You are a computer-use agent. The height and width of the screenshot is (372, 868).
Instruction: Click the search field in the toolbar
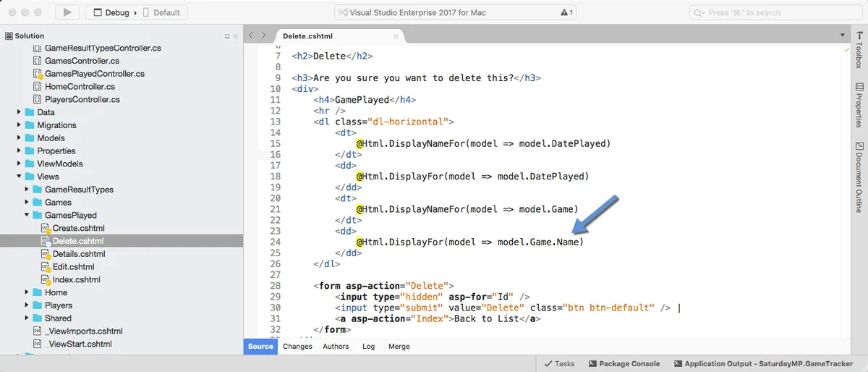[x=775, y=12]
